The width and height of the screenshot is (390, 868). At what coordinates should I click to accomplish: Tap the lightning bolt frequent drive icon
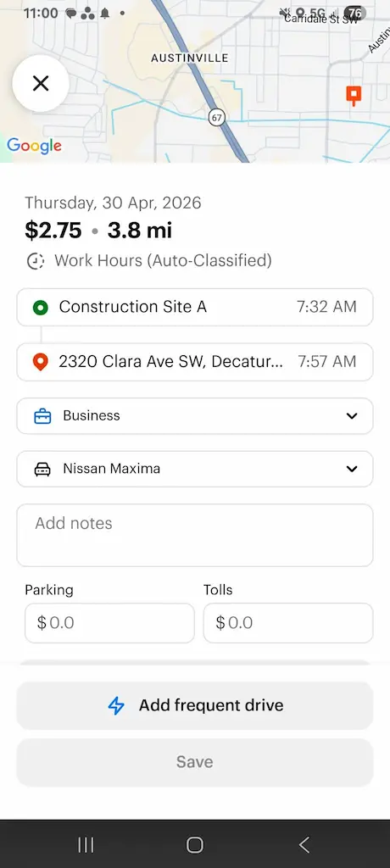tap(116, 705)
